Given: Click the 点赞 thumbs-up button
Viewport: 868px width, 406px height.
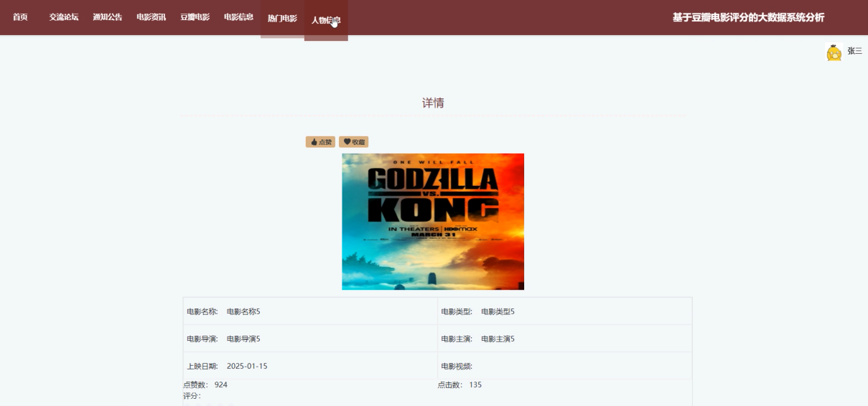Looking at the screenshot, I should (320, 142).
